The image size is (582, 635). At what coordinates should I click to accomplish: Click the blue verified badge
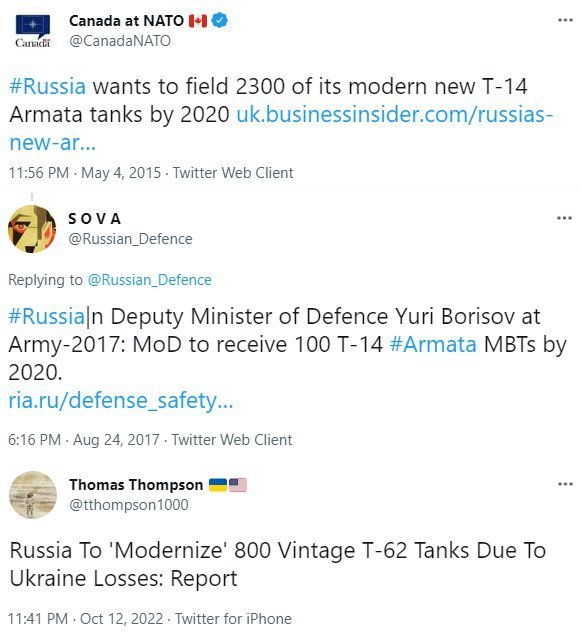(x=220, y=20)
